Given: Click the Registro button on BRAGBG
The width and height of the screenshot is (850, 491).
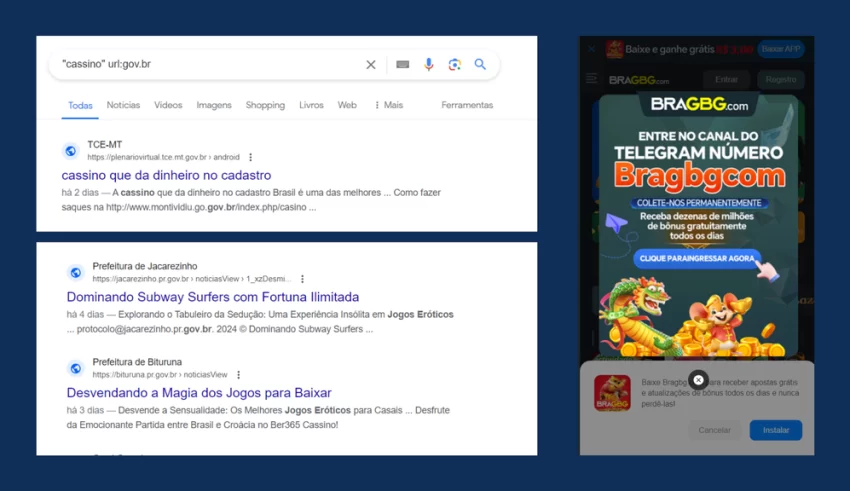Looking at the screenshot, I should click(x=781, y=79).
